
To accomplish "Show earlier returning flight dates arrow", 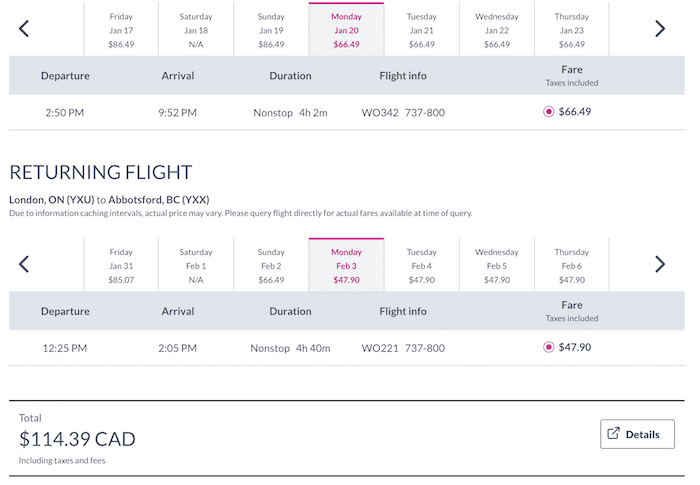I will click(24, 264).
